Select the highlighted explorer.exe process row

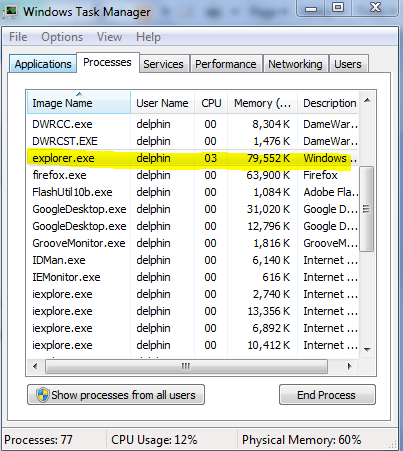point(193,158)
